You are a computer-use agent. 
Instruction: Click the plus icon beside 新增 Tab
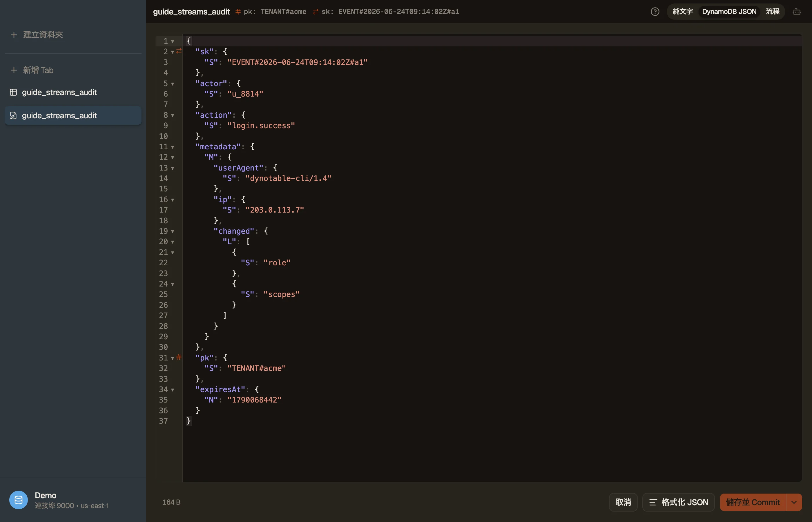pos(14,70)
